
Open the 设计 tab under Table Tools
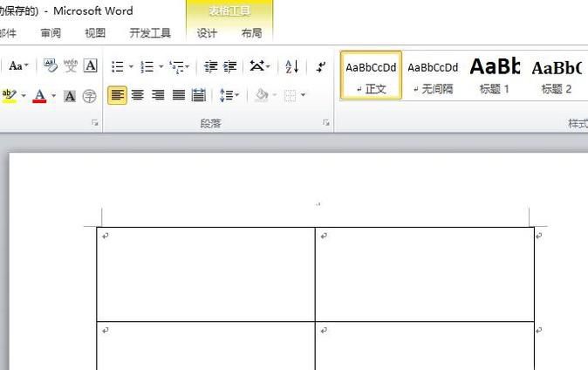[207, 33]
